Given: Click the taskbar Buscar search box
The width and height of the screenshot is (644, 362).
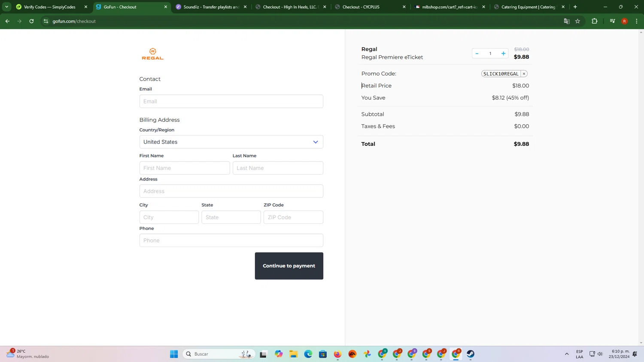Looking at the screenshot, I should (219, 354).
